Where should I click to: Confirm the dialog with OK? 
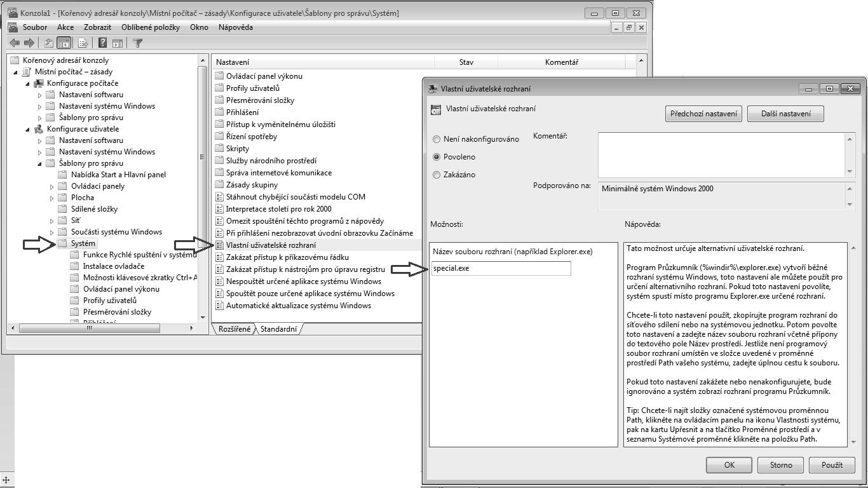click(x=729, y=465)
